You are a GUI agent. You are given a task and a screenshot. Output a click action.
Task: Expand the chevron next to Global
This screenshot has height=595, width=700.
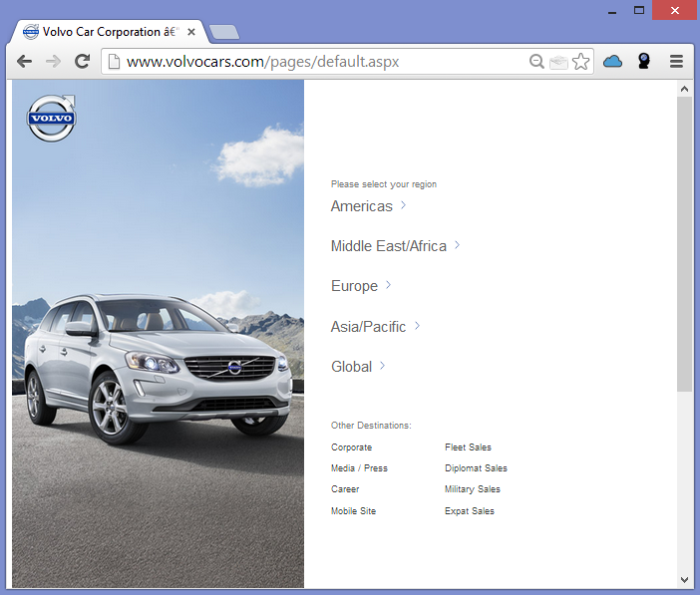click(x=383, y=366)
